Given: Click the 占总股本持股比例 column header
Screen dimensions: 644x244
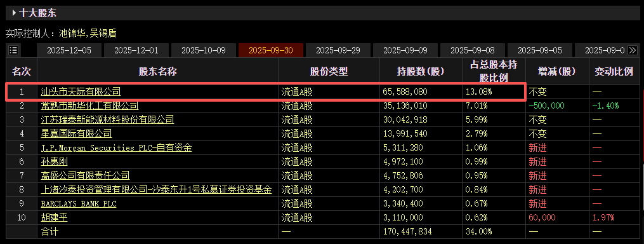Looking at the screenshot, I should click(494, 71).
